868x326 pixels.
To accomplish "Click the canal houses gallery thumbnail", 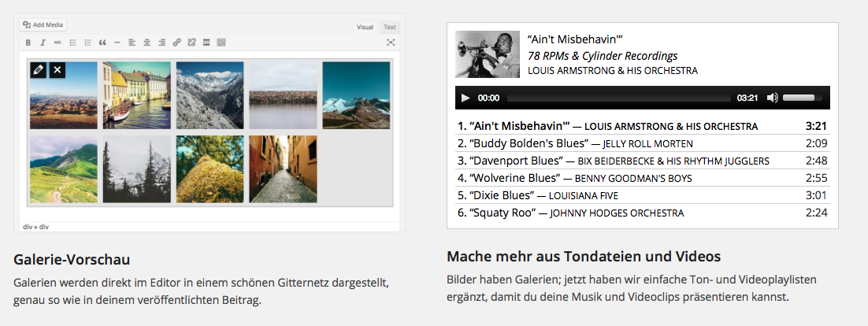I will [137, 94].
